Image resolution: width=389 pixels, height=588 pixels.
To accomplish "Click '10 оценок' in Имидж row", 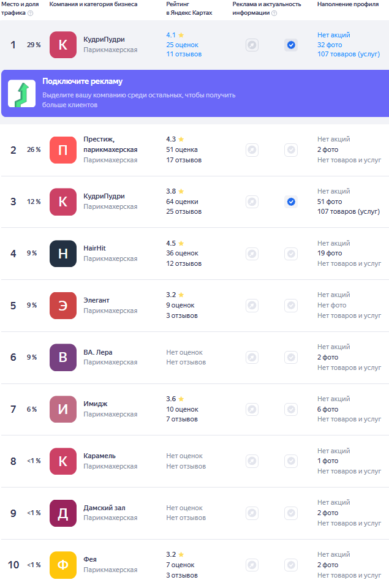I will pos(183,410).
